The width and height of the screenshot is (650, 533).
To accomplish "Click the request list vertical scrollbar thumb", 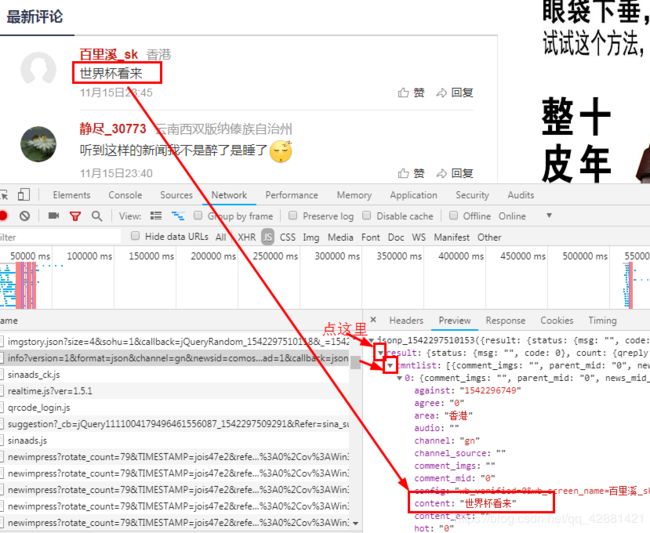I will [355, 363].
